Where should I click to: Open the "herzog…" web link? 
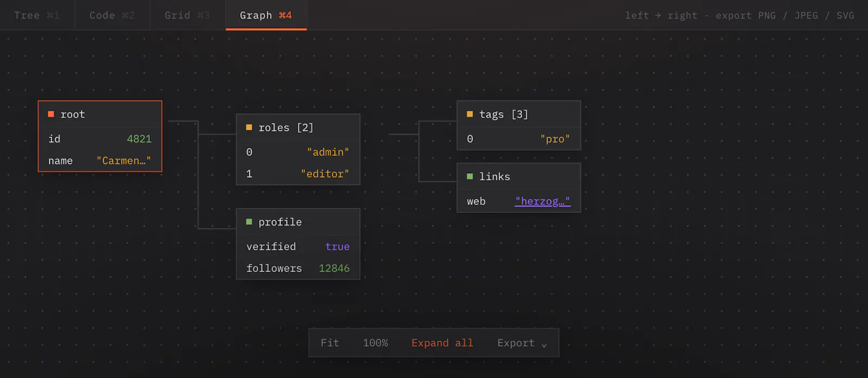tap(542, 201)
